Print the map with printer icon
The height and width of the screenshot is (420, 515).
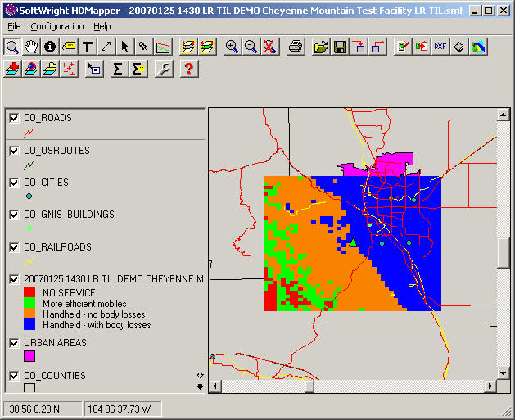pyautogui.click(x=296, y=47)
